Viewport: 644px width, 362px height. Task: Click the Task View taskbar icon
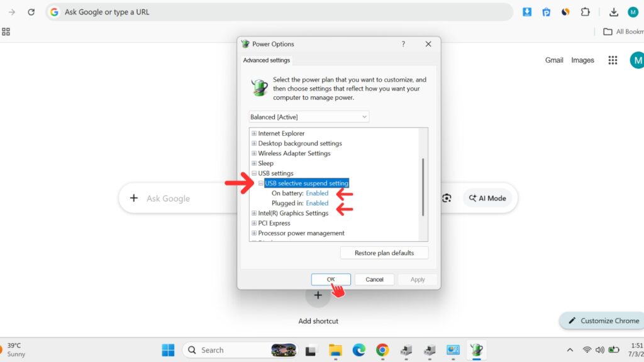coord(311,350)
